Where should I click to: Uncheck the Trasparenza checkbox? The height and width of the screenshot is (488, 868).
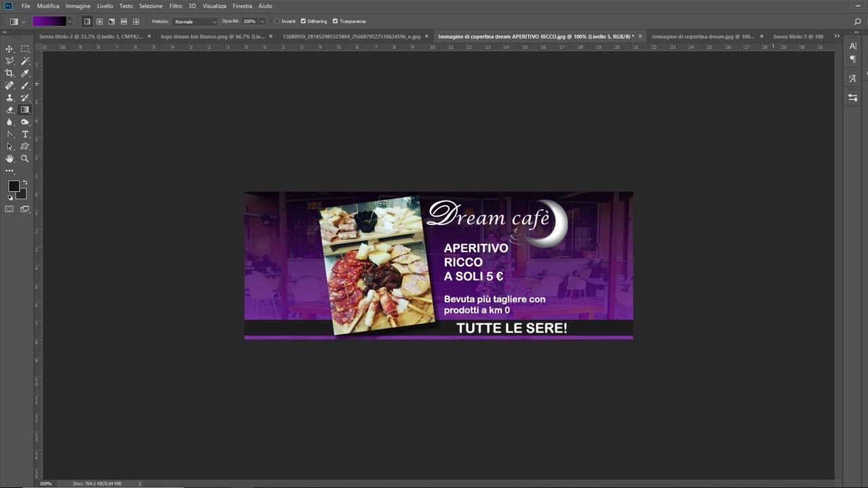(335, 21)
